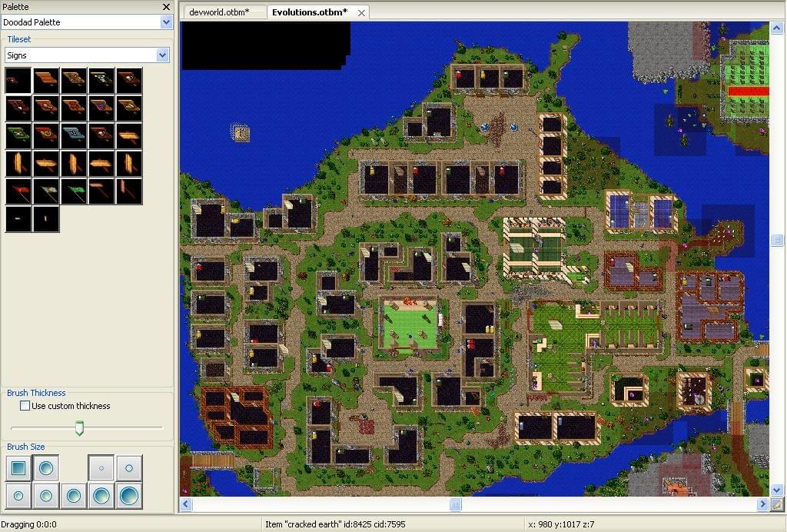Click the "Tileset" section label
The height and width of the screenshot is (532, 787).
[18, 39]
